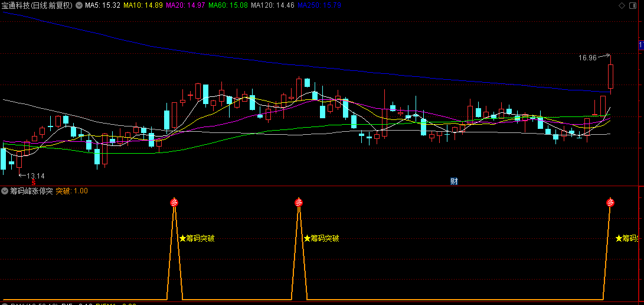
Task: Click the 筹码峰涨停突 indicator name
Action: coord(31,191)
